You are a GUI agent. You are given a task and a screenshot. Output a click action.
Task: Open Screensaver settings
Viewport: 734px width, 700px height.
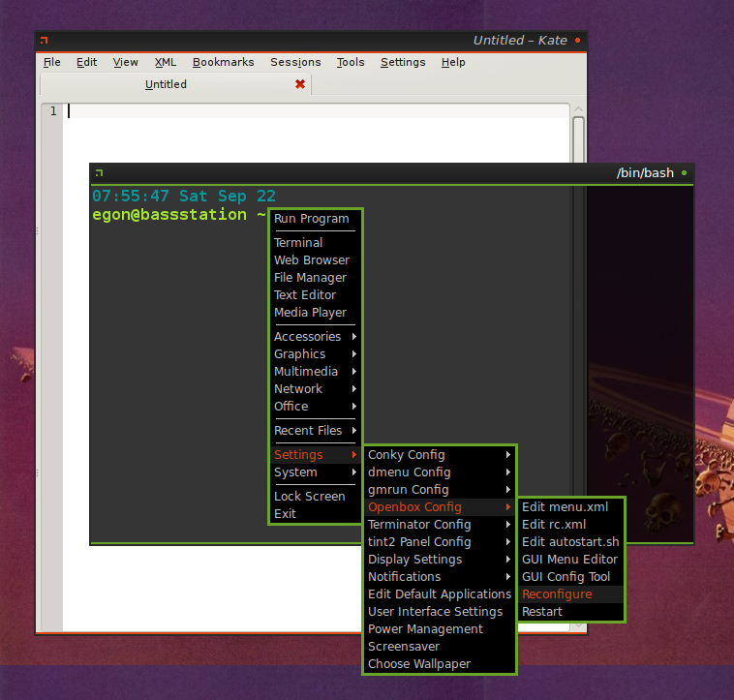pyautogui.click(x=440, y=646)
